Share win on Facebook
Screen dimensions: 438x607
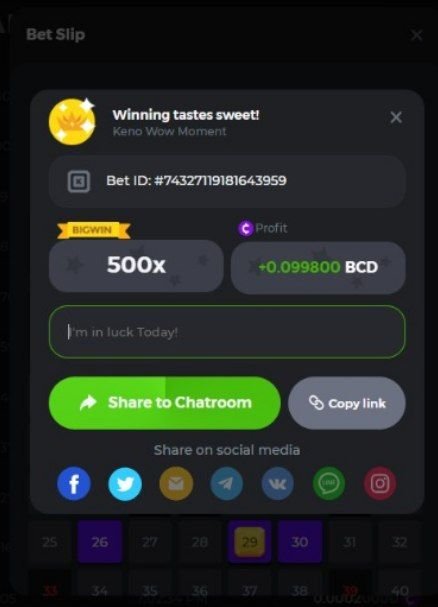74,484
